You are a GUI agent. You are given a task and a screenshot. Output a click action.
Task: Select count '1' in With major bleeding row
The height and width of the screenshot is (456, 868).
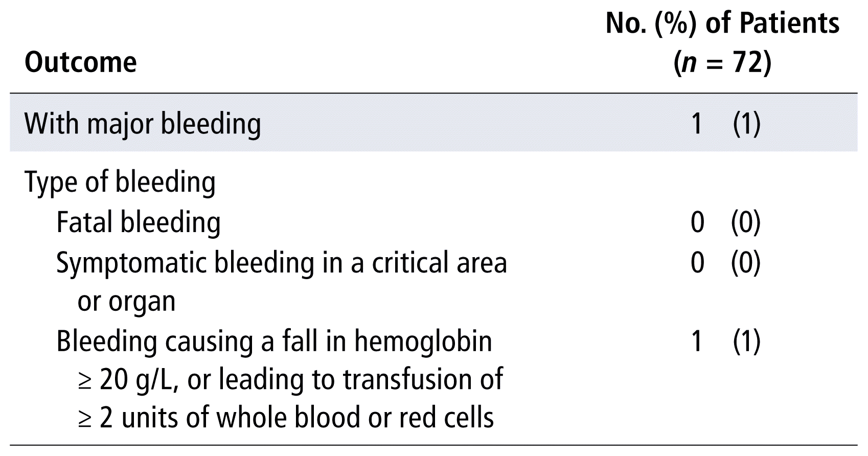(697, 124)
